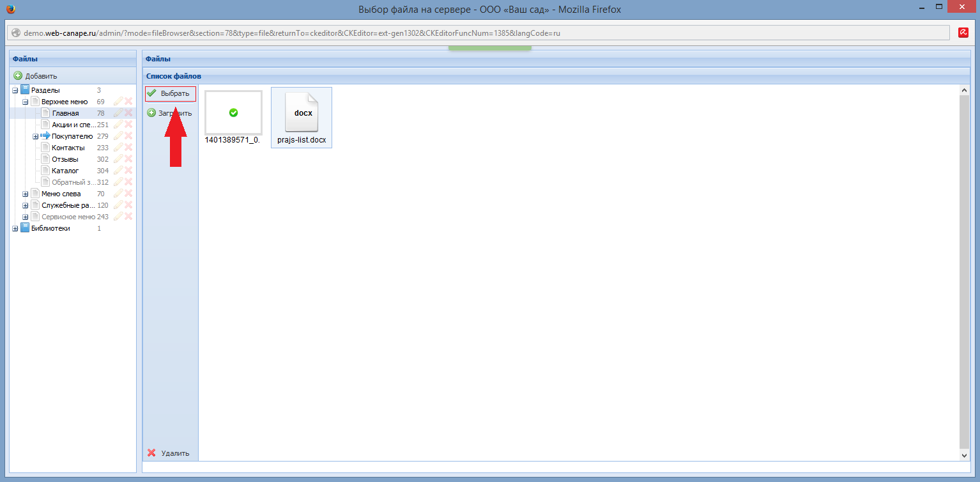This screenshot has width=980, height=482.
Task: Click the blue book icon beside Разделы
Action: [x=25, y=90]
